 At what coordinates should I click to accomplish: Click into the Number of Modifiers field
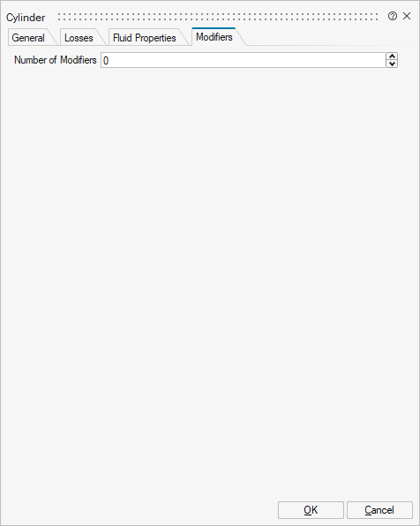click(244, 60)
